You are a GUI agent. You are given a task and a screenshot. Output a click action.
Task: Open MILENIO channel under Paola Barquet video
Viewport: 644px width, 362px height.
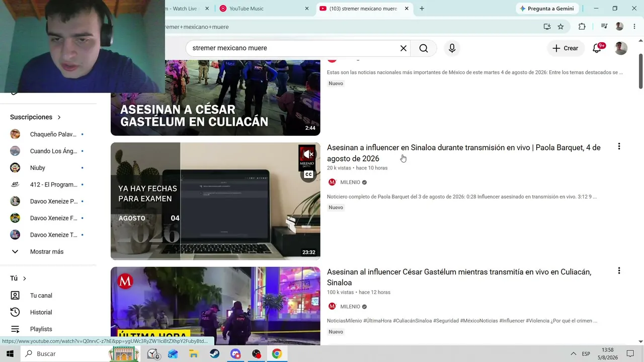tap(350, 183)
